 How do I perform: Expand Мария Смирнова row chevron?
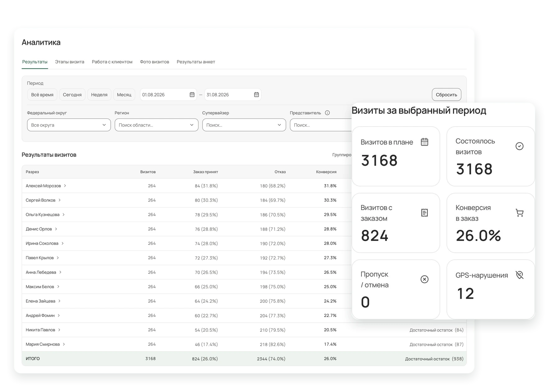[x=64, y=344]
